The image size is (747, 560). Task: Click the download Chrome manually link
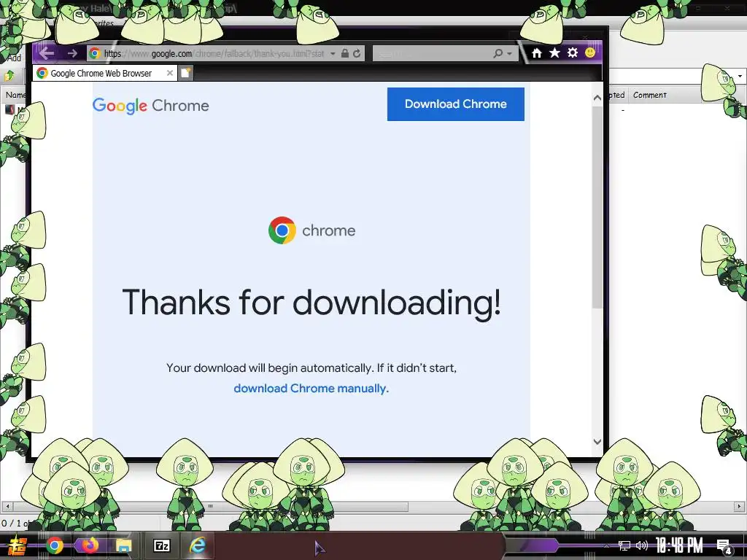311,389
